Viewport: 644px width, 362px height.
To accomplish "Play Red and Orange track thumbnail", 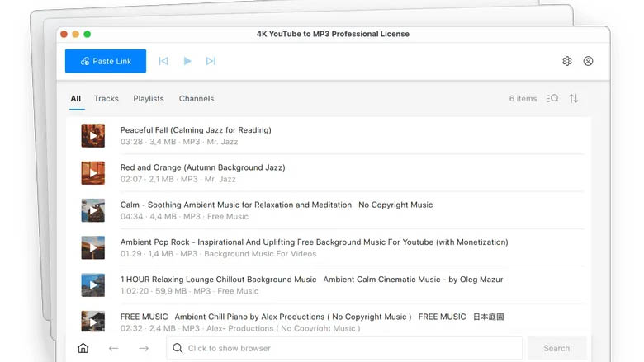I will click(92, 173).
